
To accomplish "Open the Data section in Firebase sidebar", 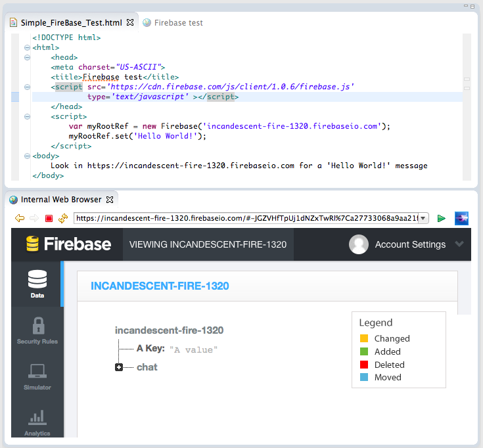I will coord(37,284).
